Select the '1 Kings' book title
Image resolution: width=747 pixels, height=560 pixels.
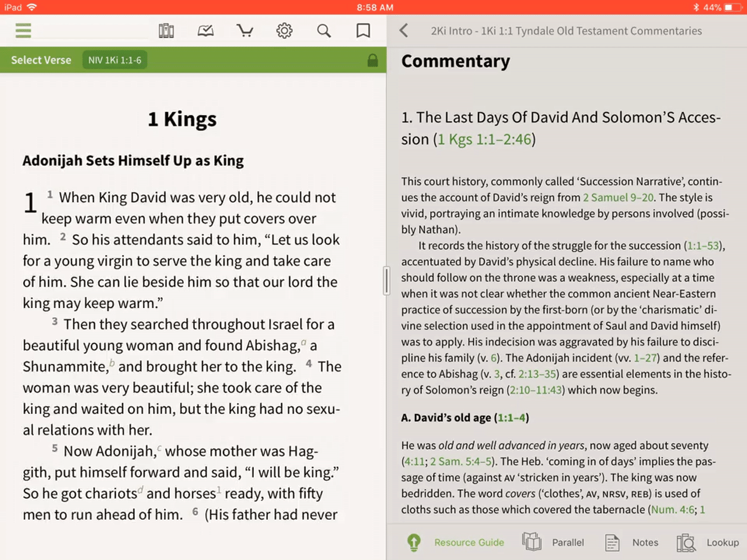[182, 119]
